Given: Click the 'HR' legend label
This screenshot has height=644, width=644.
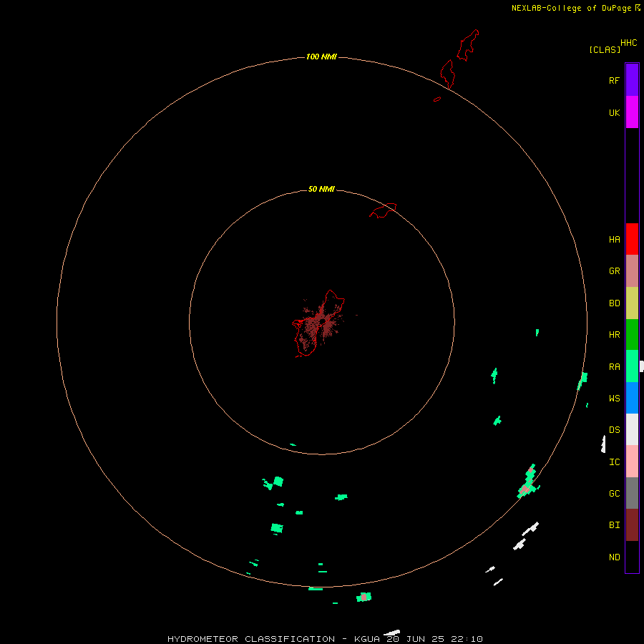Looking at the screenshot, I should pos(614,335).
